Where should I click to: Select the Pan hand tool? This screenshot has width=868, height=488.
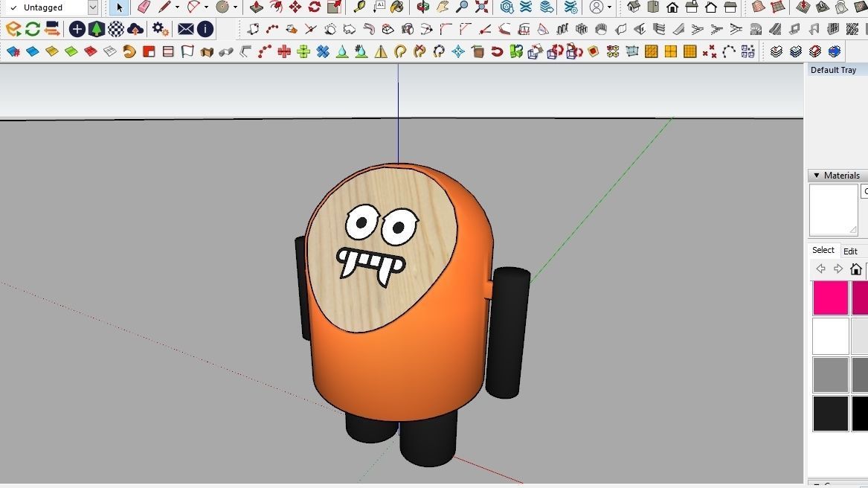(x=443, y=7)
